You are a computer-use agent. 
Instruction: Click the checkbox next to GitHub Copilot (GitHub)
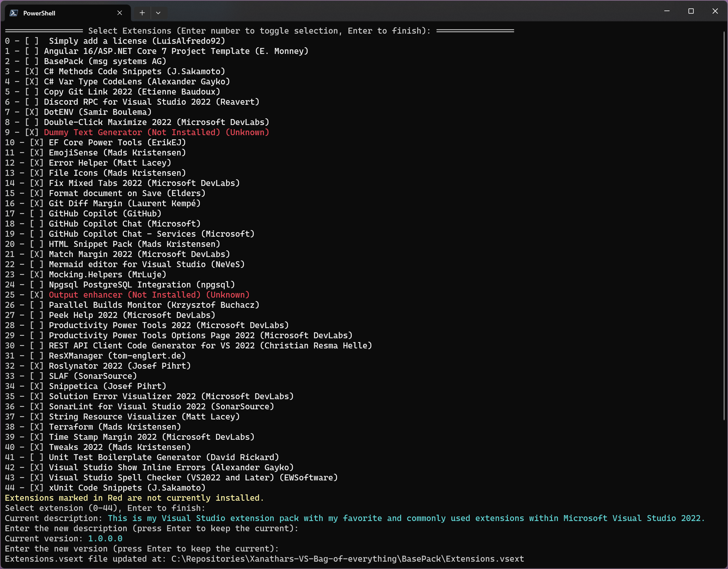tap(36, 214)
